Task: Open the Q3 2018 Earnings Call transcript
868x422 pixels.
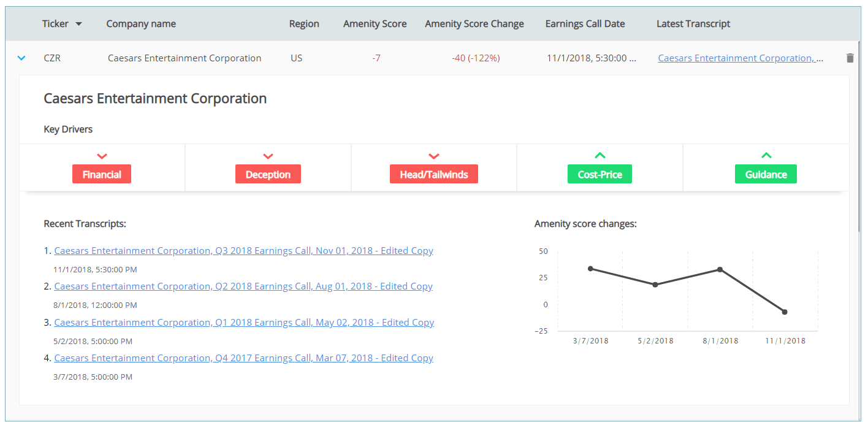Action: coord(243,251)
